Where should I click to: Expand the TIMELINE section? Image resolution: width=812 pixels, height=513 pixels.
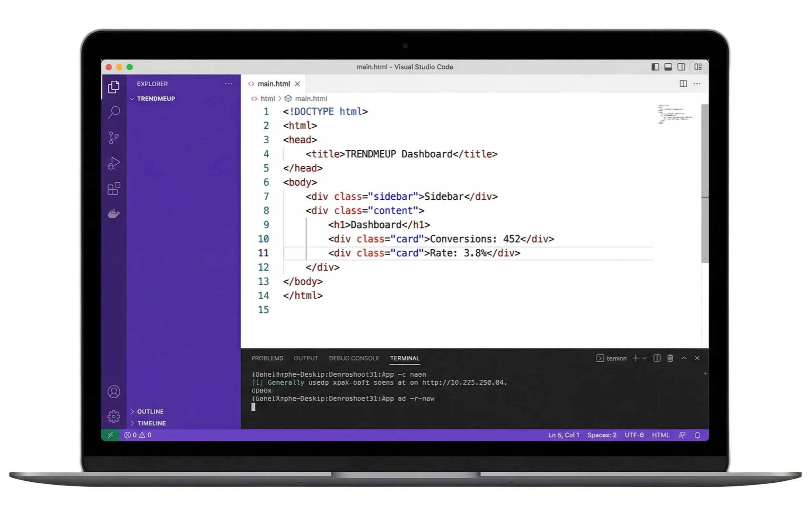pos(152,423)
